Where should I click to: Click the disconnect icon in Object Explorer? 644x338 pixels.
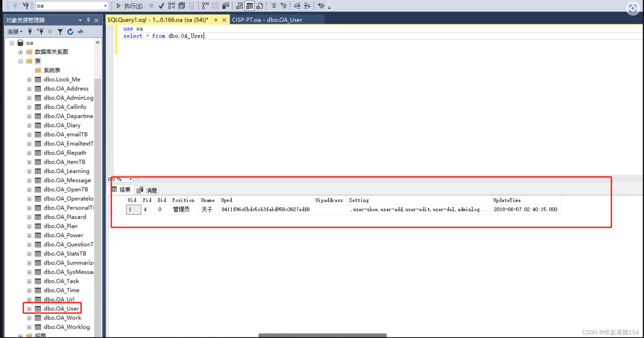(x=40, y=31)
